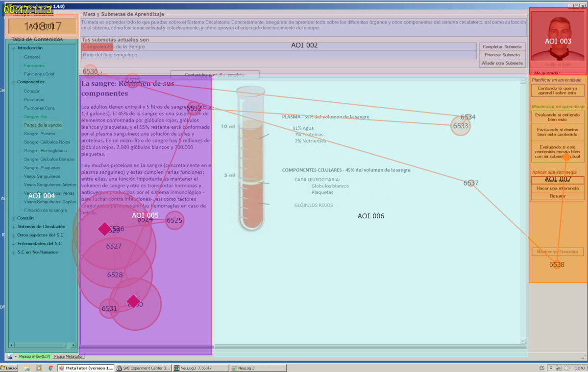
Task: Expand the Corazón tree section
Action: coord(13,218)
